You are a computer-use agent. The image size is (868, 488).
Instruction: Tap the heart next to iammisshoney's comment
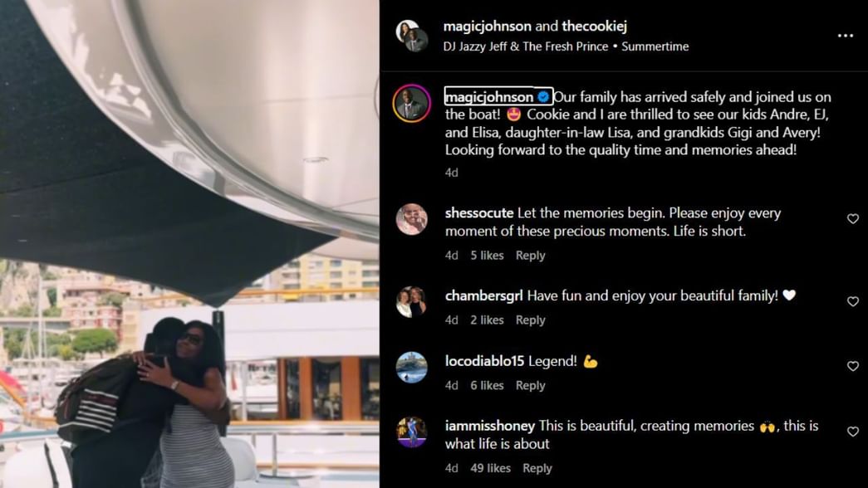pyautogui.click(x=852, y=432)
